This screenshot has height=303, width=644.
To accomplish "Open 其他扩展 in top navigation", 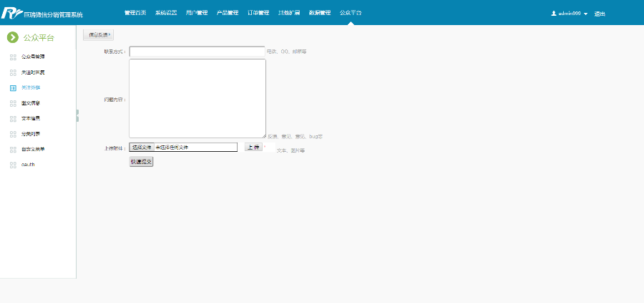I will tap(289, 13).
